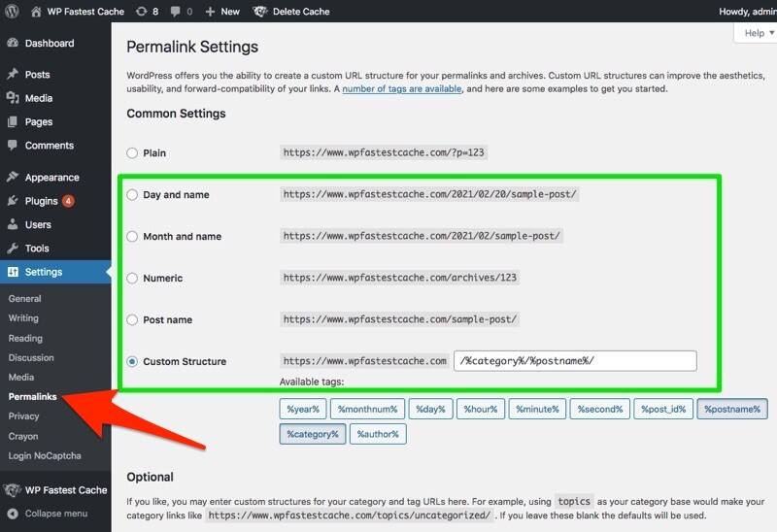Expand the Help dropdown tab
777x532 pixels.
753,33
